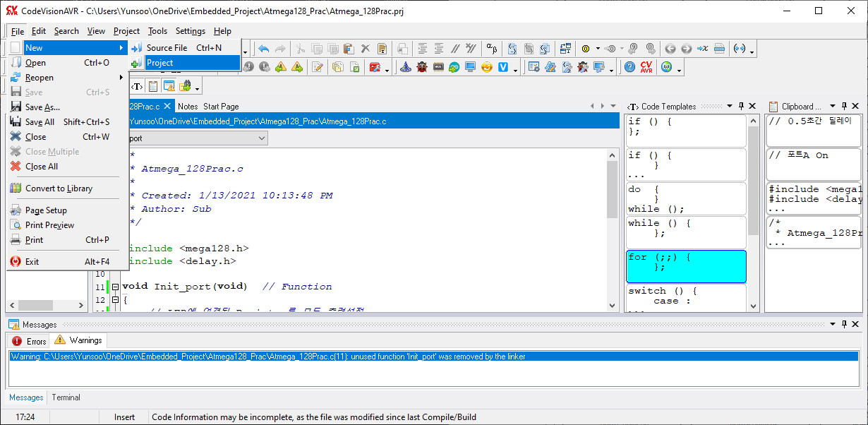The height and width of the screenshot is (425, 868).
Task: Launch CodeWizardAVR wizard hat icon
Action: point(406,67)
